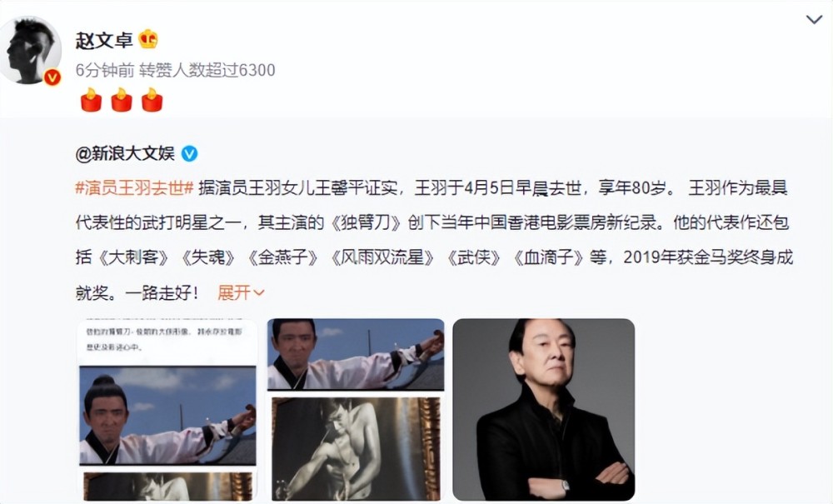Open the 赵文卓 username link
Screen dimensions: 833x504
[104, 40]
